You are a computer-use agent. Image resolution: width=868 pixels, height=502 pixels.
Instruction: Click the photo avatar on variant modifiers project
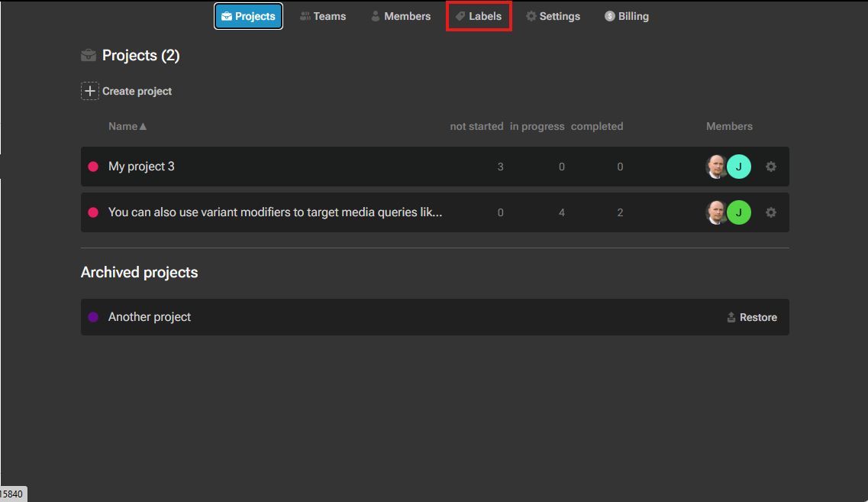(x=716, y=212)
